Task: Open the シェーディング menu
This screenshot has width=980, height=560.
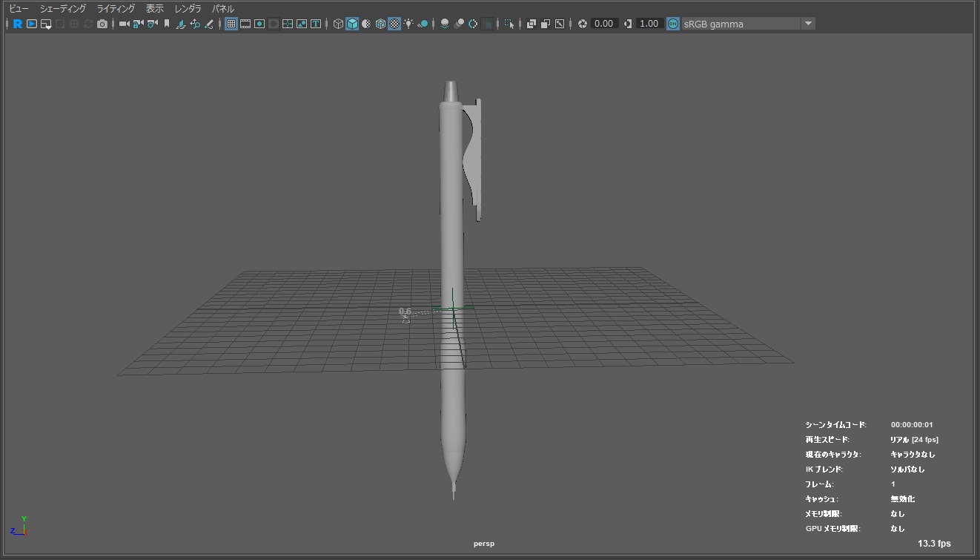Action: pyautogui.click(x=63, y=9)
